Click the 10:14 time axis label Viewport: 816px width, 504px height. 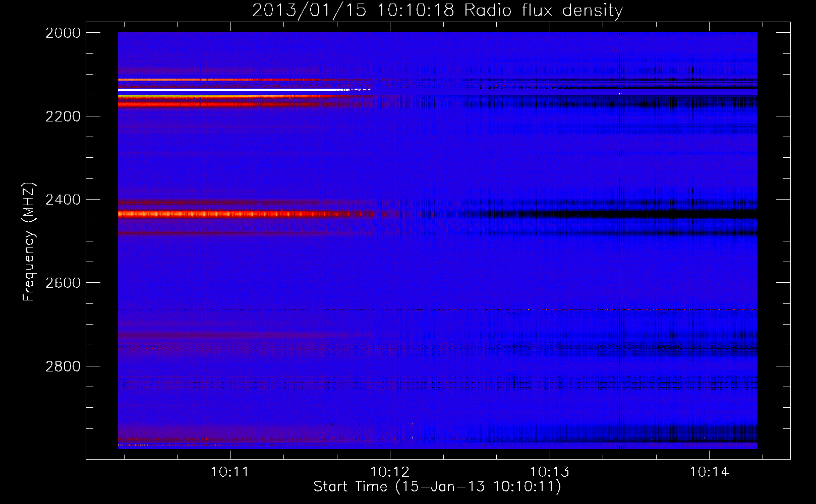[x=710, y=472]
